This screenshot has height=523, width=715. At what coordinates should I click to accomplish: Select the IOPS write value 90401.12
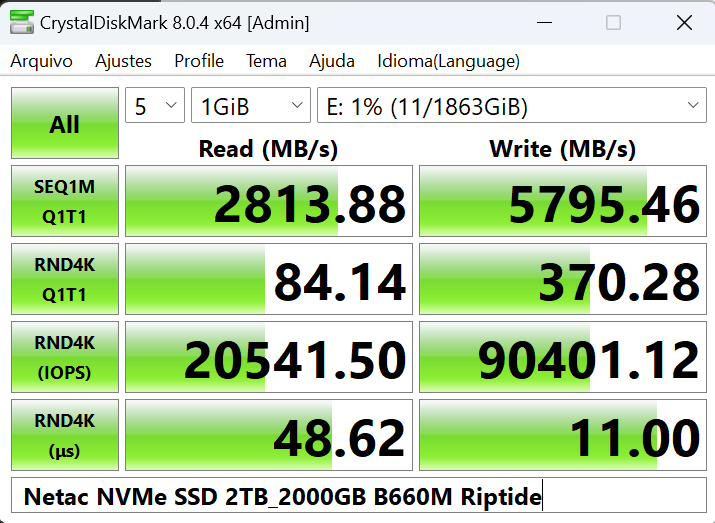pos(563,357)
